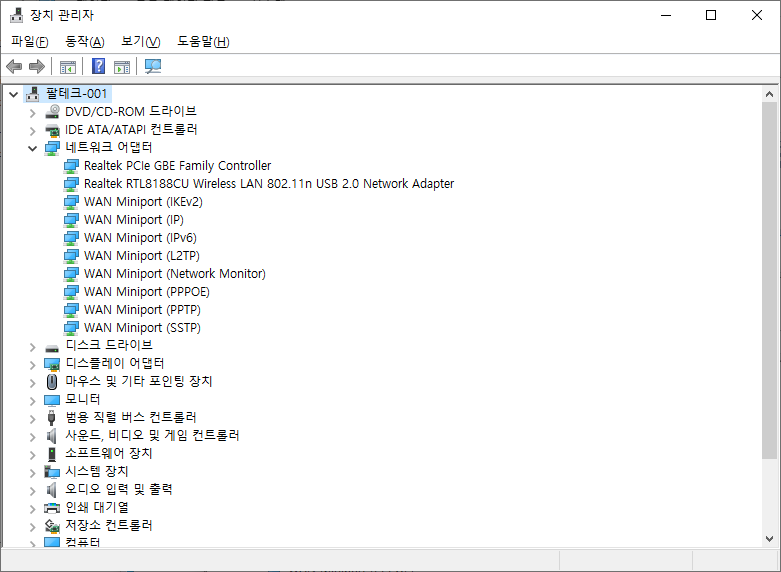Open the blue Help question-mark toolbar icon
This screenshot has width=781, height=572.
99,66
